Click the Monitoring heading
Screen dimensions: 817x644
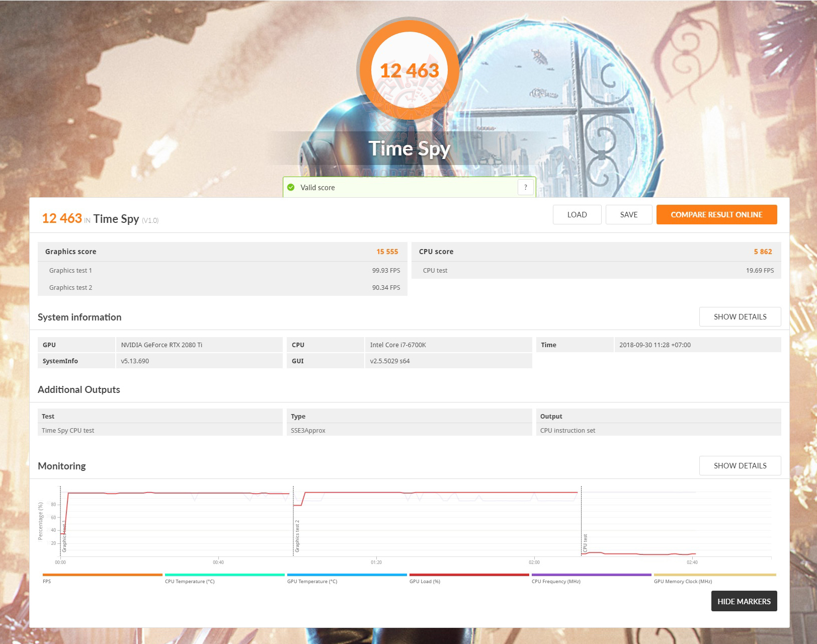[x=62, y=466]
